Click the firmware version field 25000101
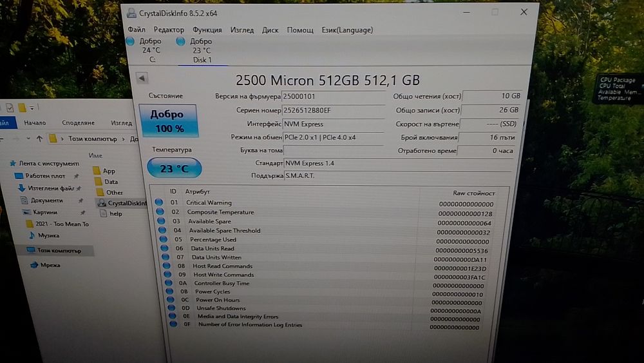The image size is (644, 363). click(333, 97)
